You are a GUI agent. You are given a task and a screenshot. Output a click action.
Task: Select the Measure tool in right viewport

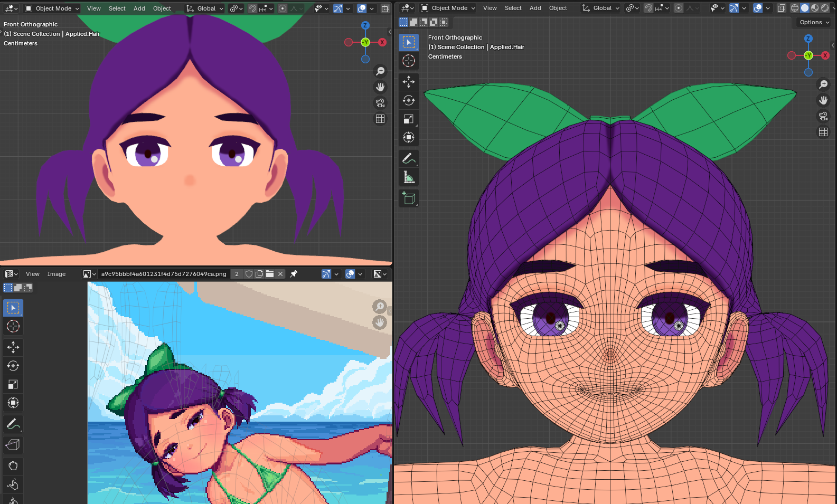click(408, 177)
